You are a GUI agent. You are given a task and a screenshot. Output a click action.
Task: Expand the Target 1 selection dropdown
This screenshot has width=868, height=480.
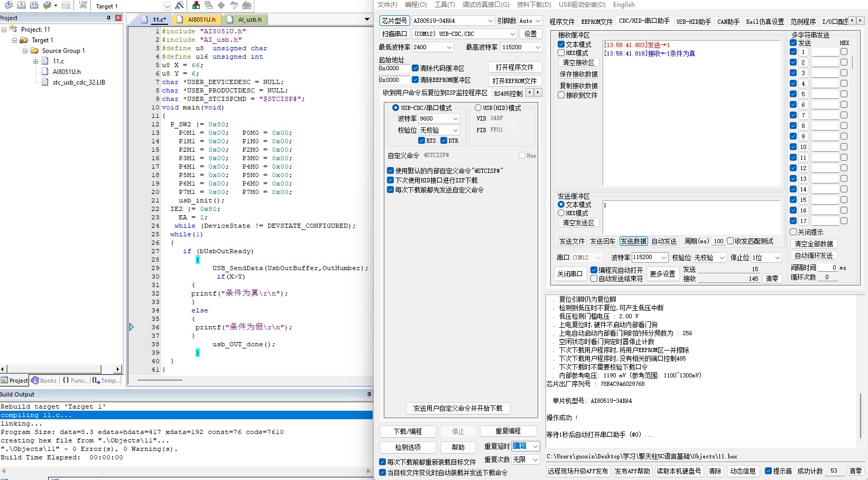(x=167, y=6)
